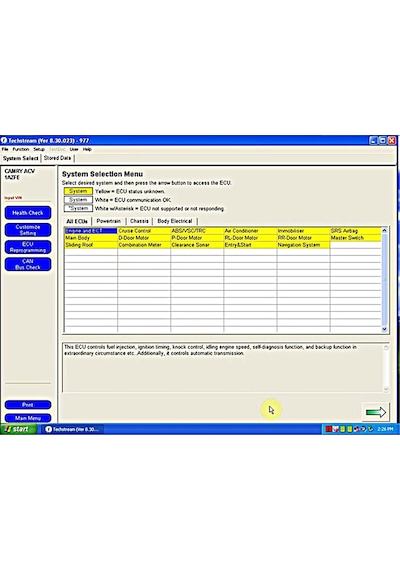Switch to the Body Electrical tab

175,221
